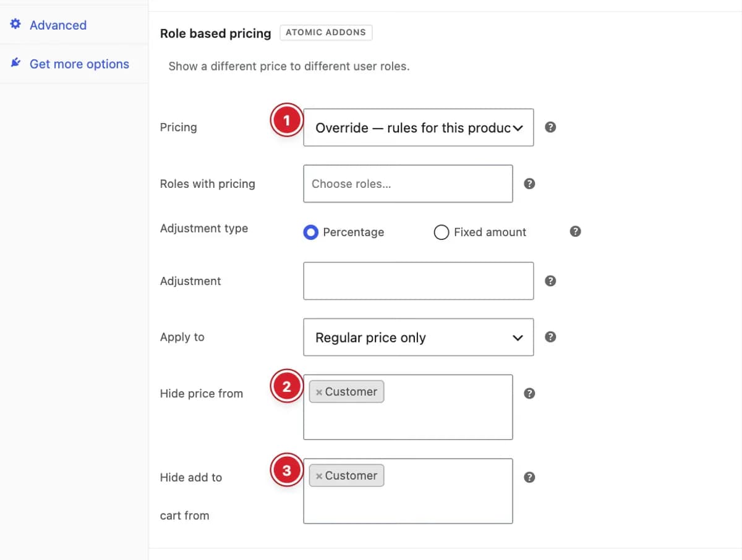Click the Adjustment type label
The image size is (742, 560).
(203, 228)
